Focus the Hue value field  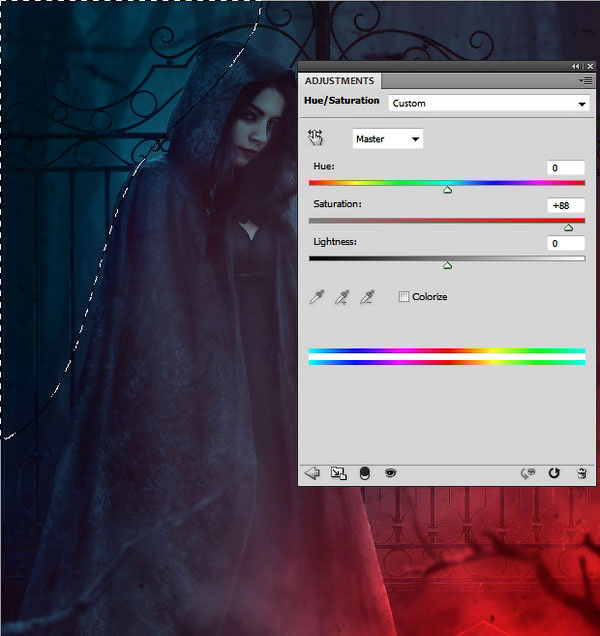[566, 168]
